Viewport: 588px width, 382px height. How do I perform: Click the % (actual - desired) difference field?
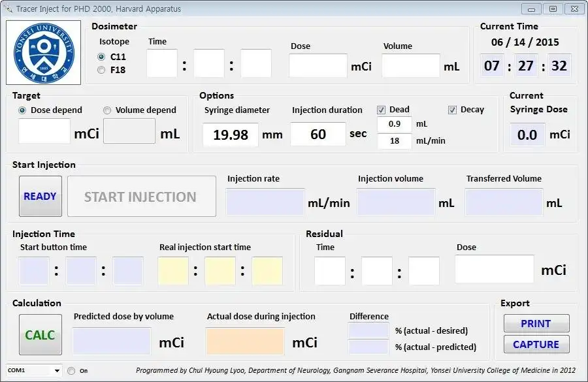[x=368, y=330]
